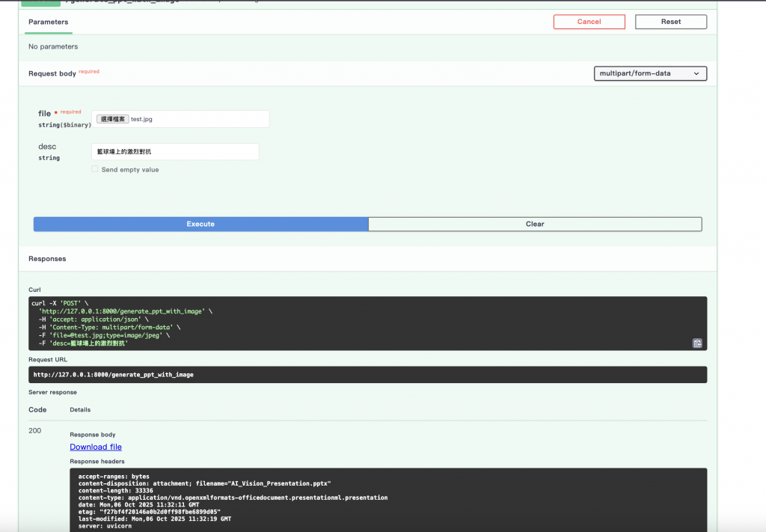Click the etag header line
766x532 pixels.
(149, 512)
